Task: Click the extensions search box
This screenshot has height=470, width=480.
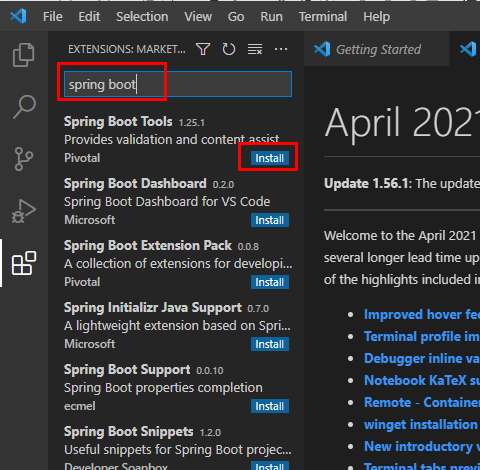Action: click(x=178, y=84)
